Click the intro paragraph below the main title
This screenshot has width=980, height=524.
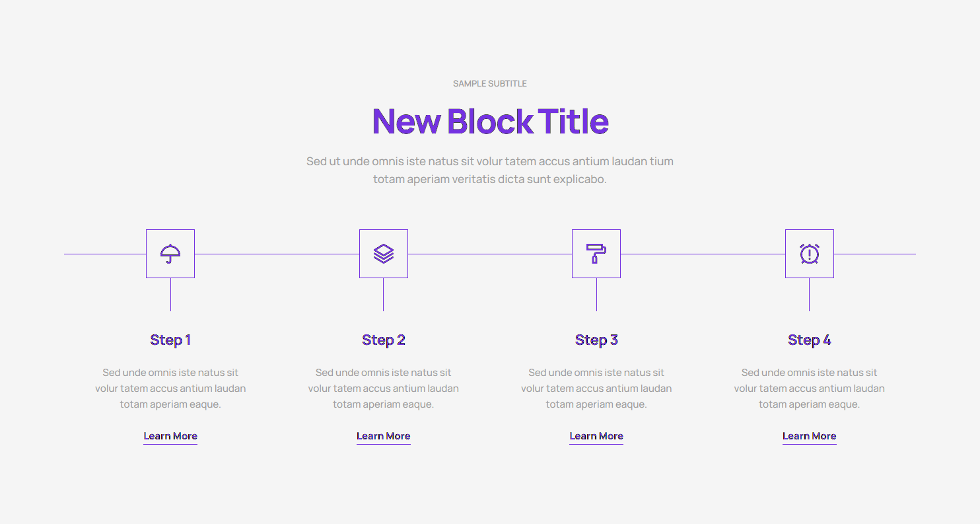coord(490,170)
